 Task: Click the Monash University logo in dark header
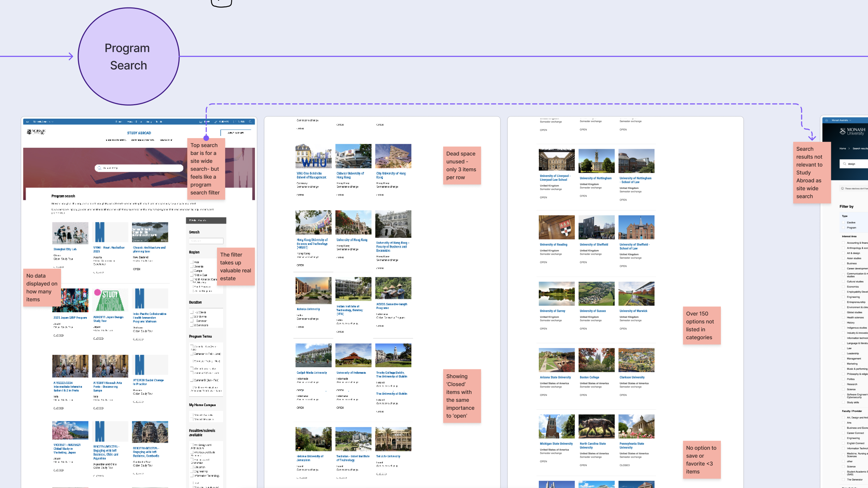[x=852, y=132]
